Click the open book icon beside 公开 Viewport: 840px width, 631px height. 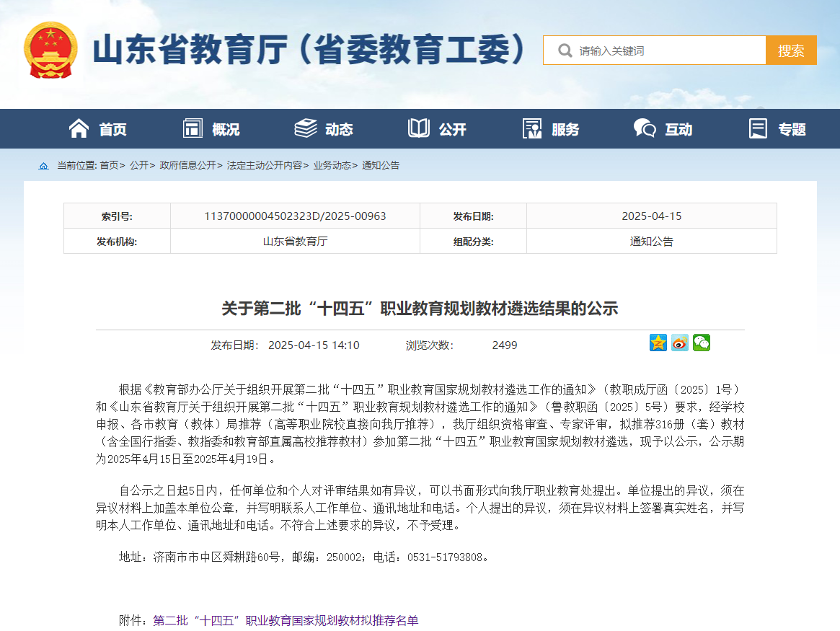[x=418, y=128]
